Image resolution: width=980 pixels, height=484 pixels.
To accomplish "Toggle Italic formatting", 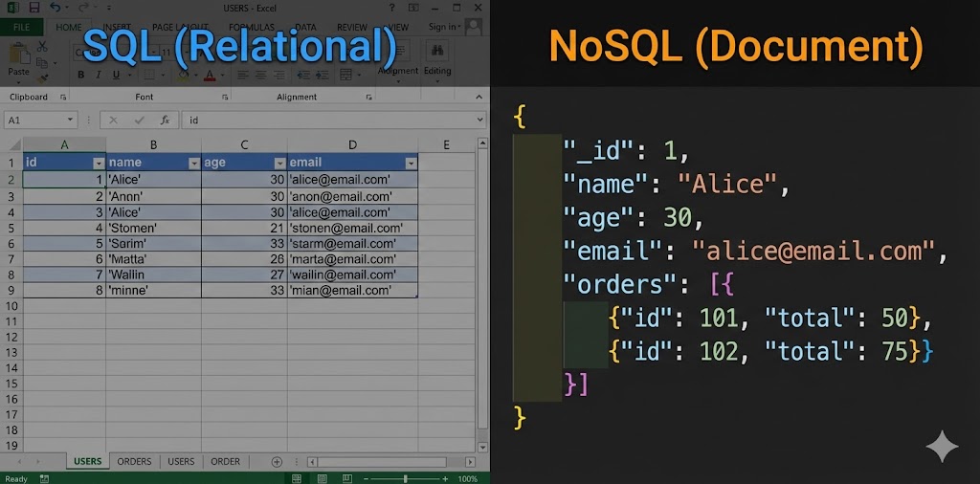I will pos(99,75).
